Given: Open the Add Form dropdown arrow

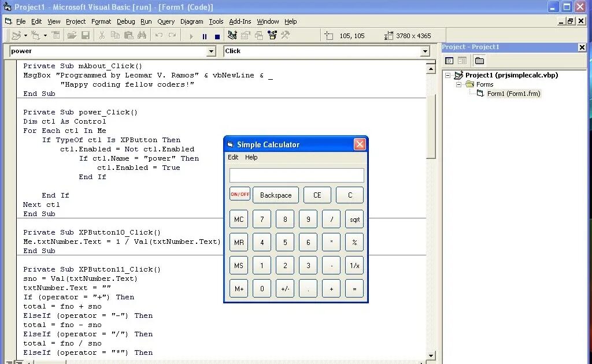Looking at the screenshot, I should [x=45, y=35].
